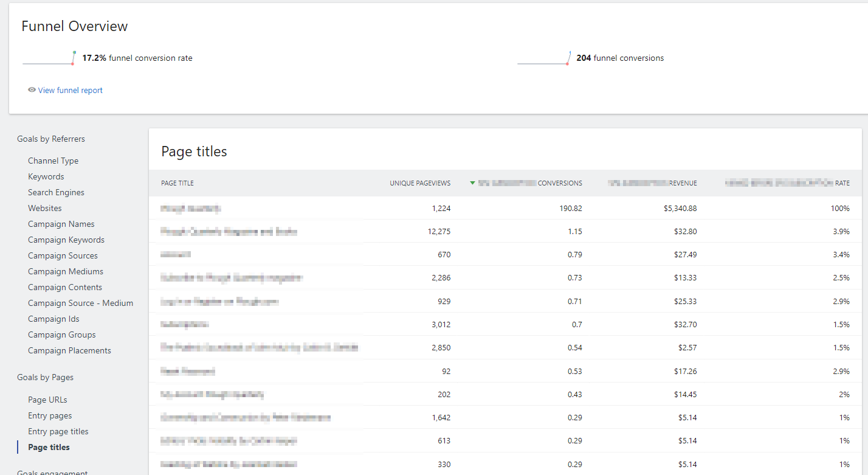Select the active Page titles menu item
This screenshot has width=868, height=475.
tap(49, 447)
